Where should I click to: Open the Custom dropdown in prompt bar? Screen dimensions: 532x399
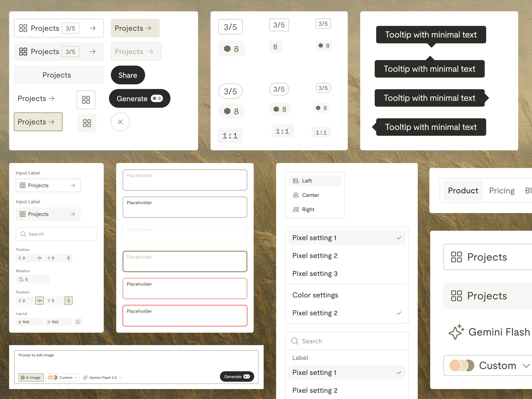[62, 377]
